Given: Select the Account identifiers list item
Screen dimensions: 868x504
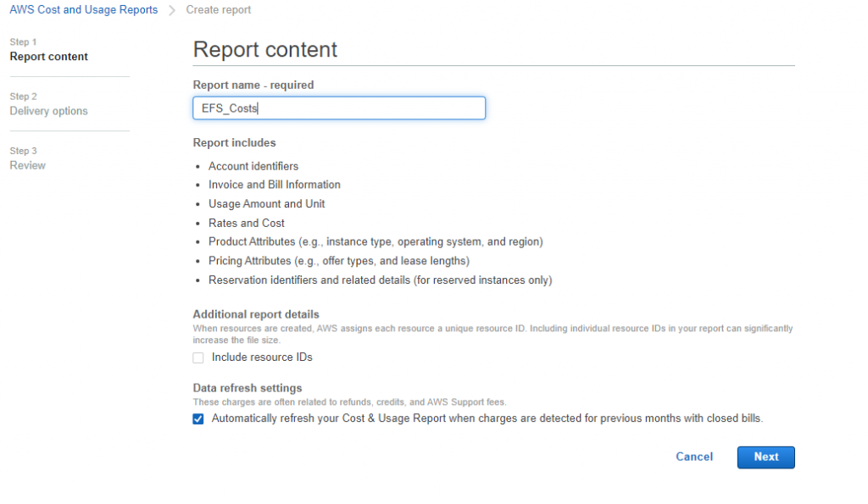Looking at the screenshot, I should coord(254,166).
